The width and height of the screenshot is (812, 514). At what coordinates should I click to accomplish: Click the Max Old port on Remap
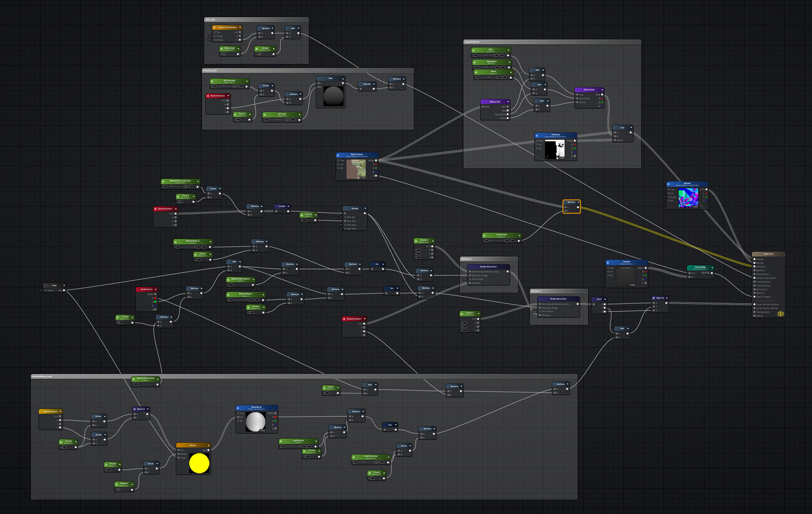tap(345, 221)
